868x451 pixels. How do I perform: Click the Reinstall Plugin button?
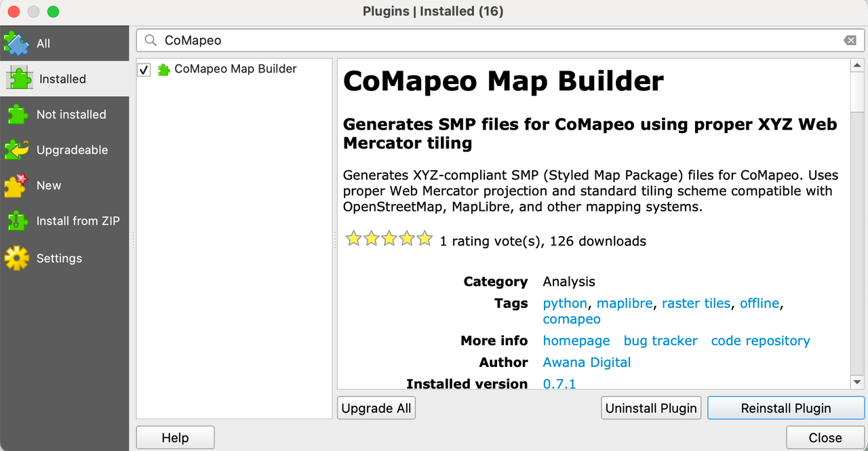click(786, 408)
